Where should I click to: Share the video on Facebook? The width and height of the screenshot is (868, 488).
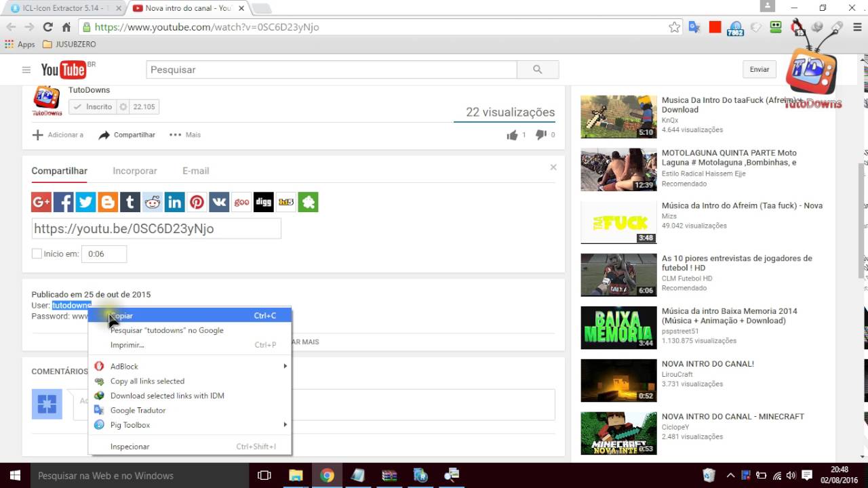pos(64,202)
